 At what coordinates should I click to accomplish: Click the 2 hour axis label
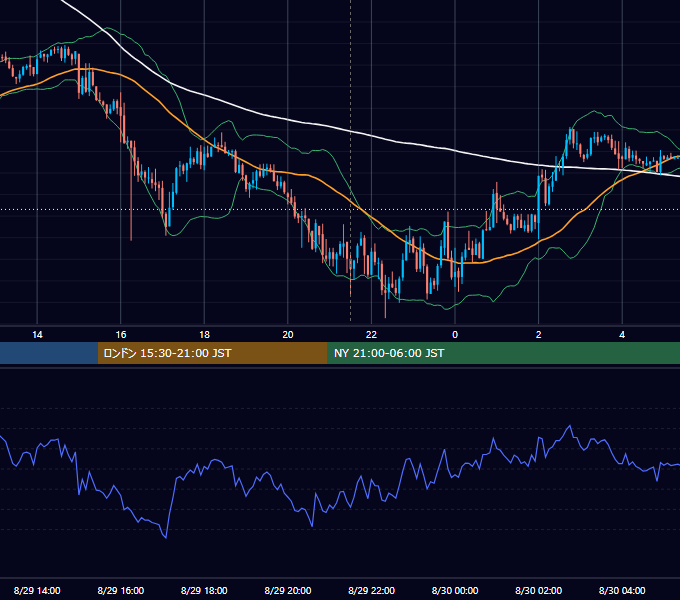(x=539, y=335)
